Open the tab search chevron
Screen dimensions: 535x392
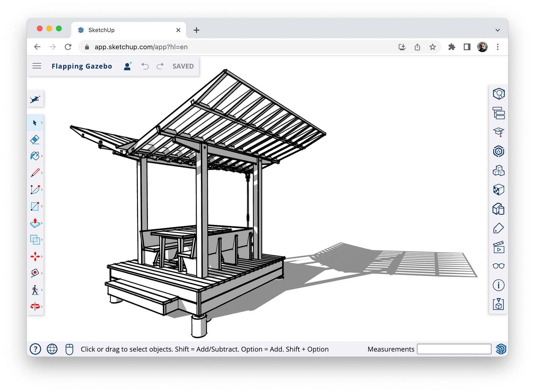click(x=498, y=30)
